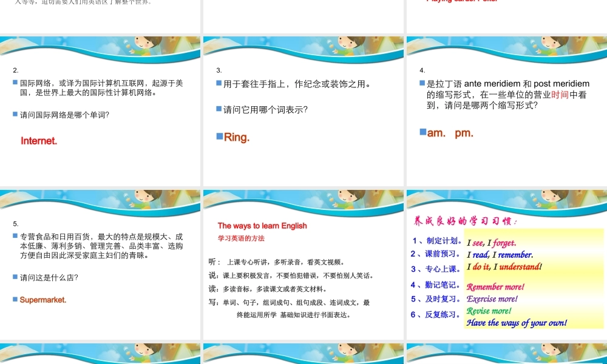Click the text 'ante meridiem 和 post meridiem'
The image size is (607, 364).
[527, 84]
